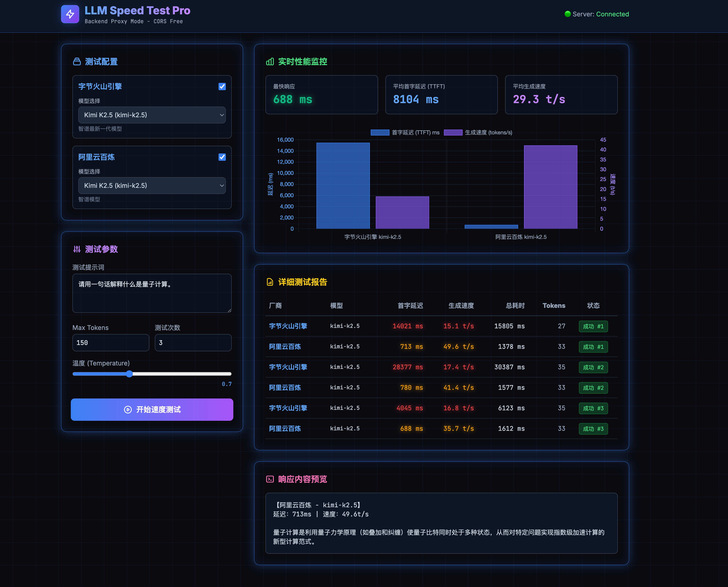
Task: Click the 0.7 temperature value label
Action: pyautogui.click(x=227, y=384)
